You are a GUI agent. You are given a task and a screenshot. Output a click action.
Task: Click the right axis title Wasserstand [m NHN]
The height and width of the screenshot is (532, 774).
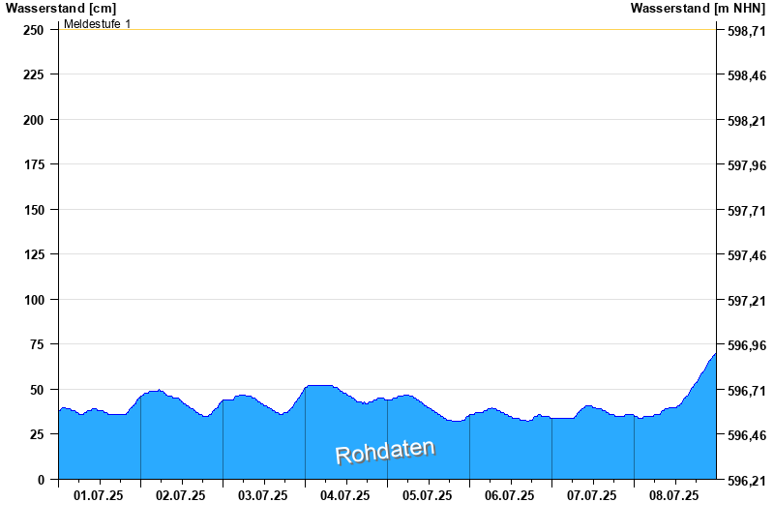tap(698, 8)
